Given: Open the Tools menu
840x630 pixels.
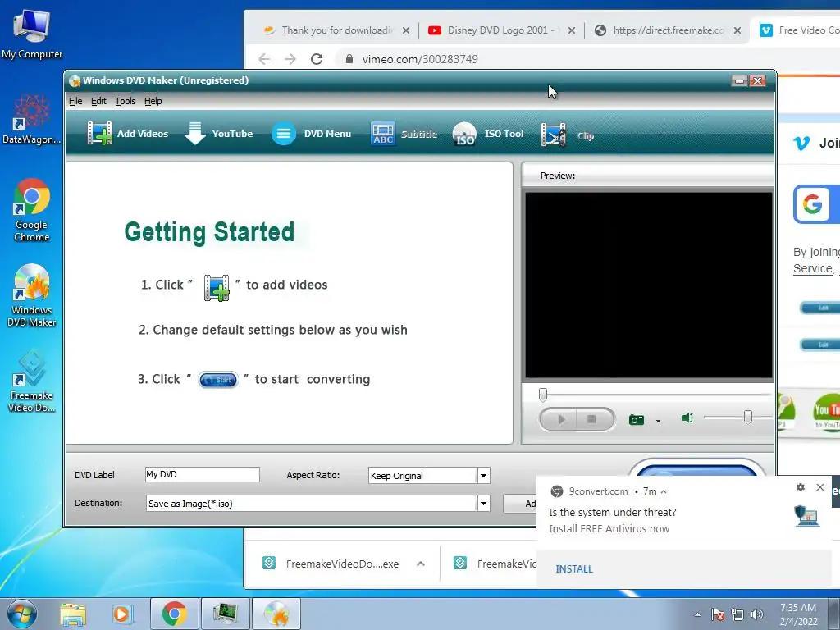Looking at the screenshot, I should pyautogui.click(x=126, y=101).
